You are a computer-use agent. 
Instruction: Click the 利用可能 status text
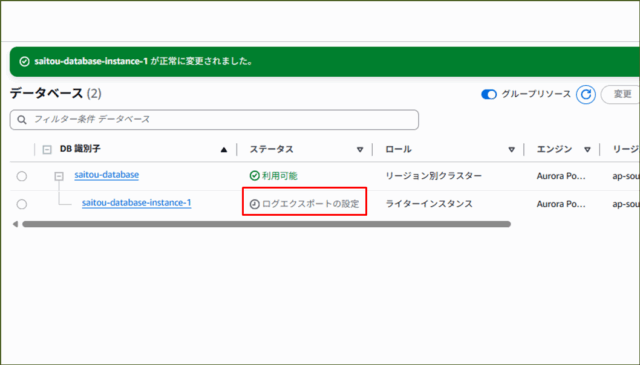click(280, 176)
